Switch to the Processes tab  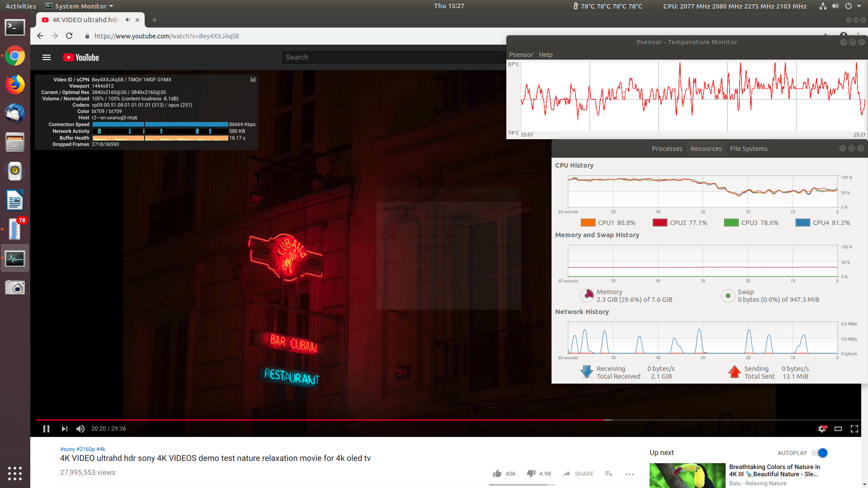tap(667, 149)
